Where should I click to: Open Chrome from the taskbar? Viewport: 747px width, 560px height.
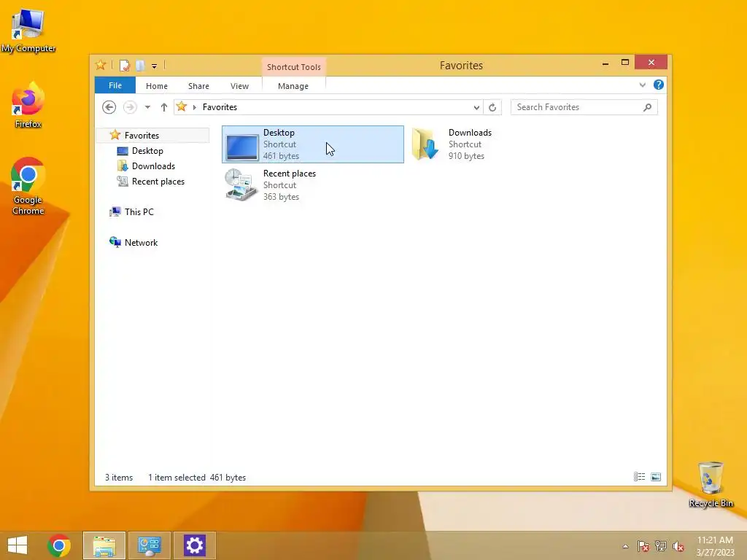click(59, 545)
